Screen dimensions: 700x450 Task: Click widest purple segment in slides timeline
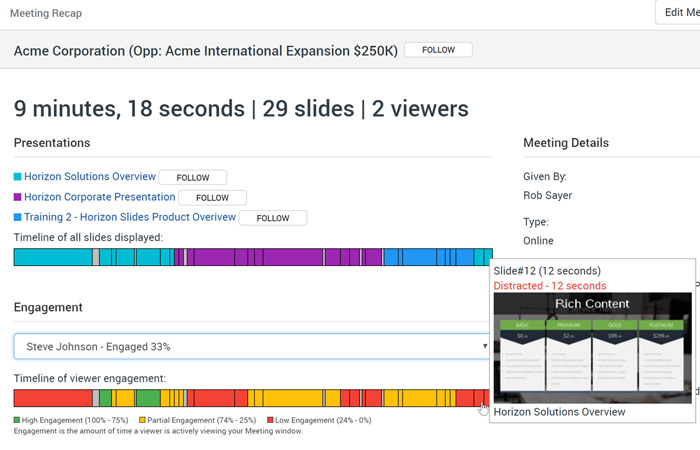coord(293,257)
